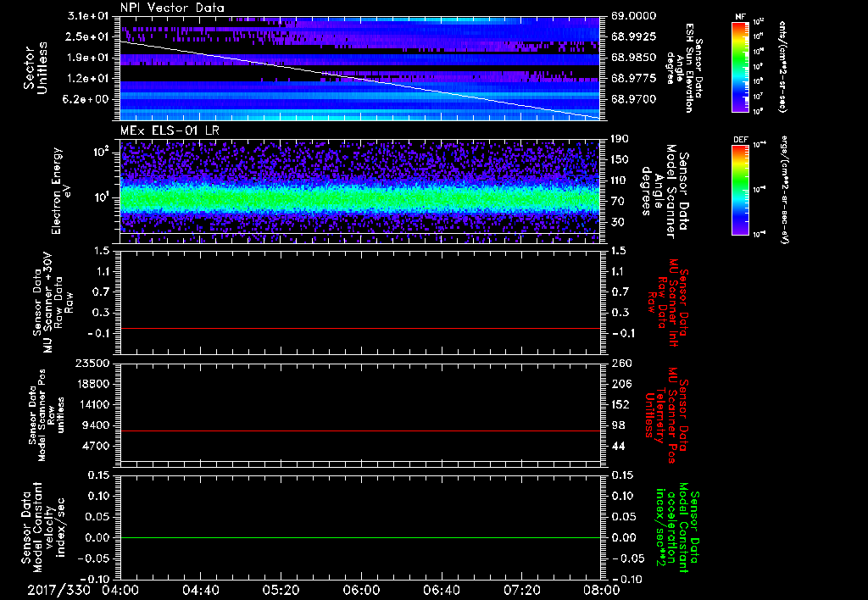The width and height of the screenshot is (868, 600).
Task: Click the red line in Scanner Pos plot
Action: click(360, 431)
